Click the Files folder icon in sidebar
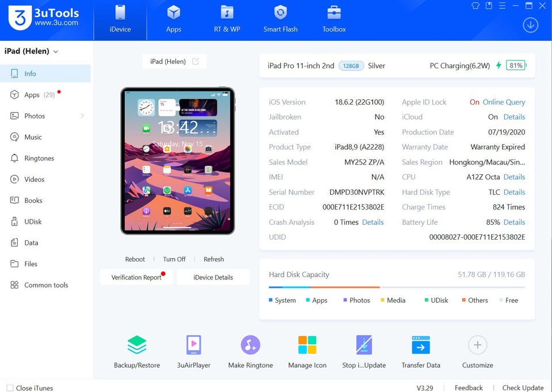The height and width of the screenshot is (392, 552). (x=14, y=264)
